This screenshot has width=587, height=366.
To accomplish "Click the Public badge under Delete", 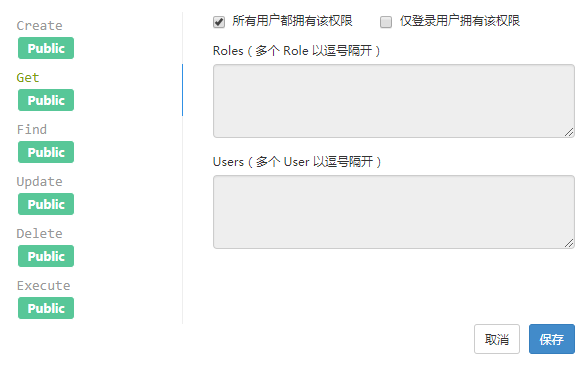I will (x=46, y=256).
